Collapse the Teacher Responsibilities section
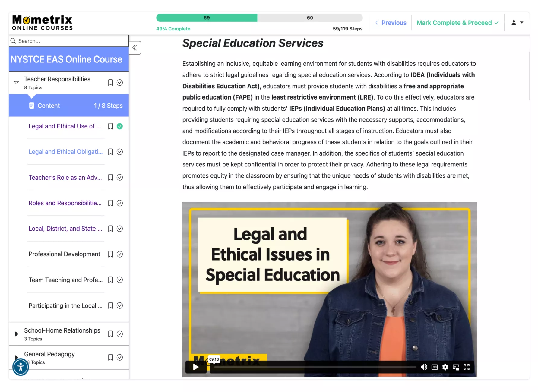The width and height of the screenshot is (538, 392). click(x=17, y=83)
